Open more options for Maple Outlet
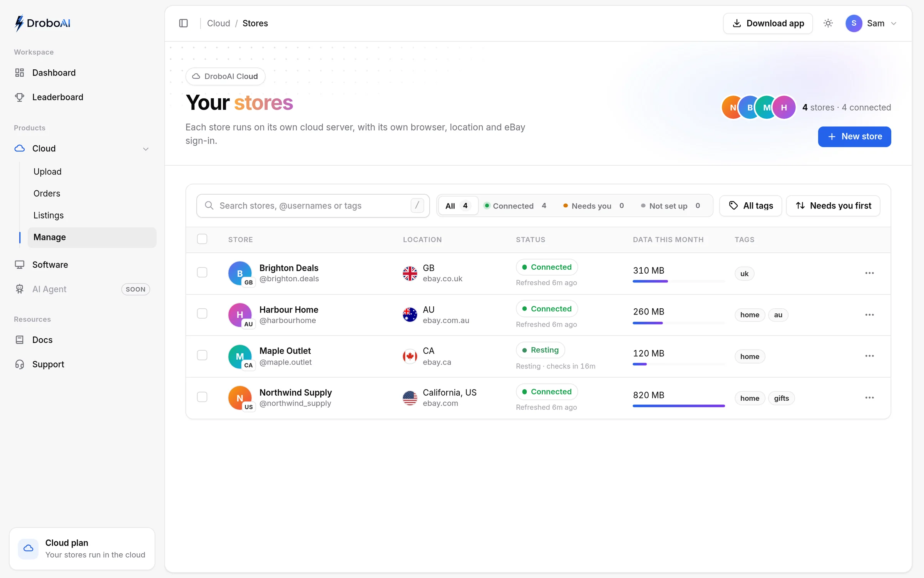This screenshot has width=924, height=578. [869, 356]
